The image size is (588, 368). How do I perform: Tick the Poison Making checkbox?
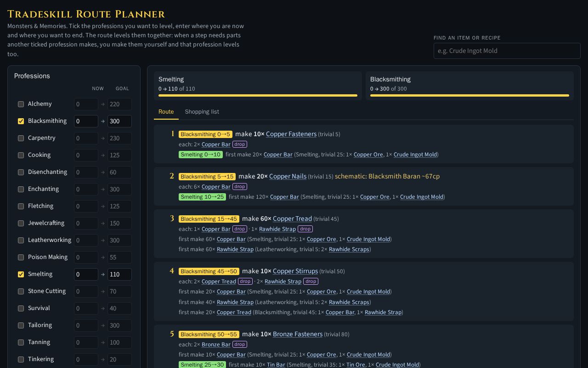21,257
